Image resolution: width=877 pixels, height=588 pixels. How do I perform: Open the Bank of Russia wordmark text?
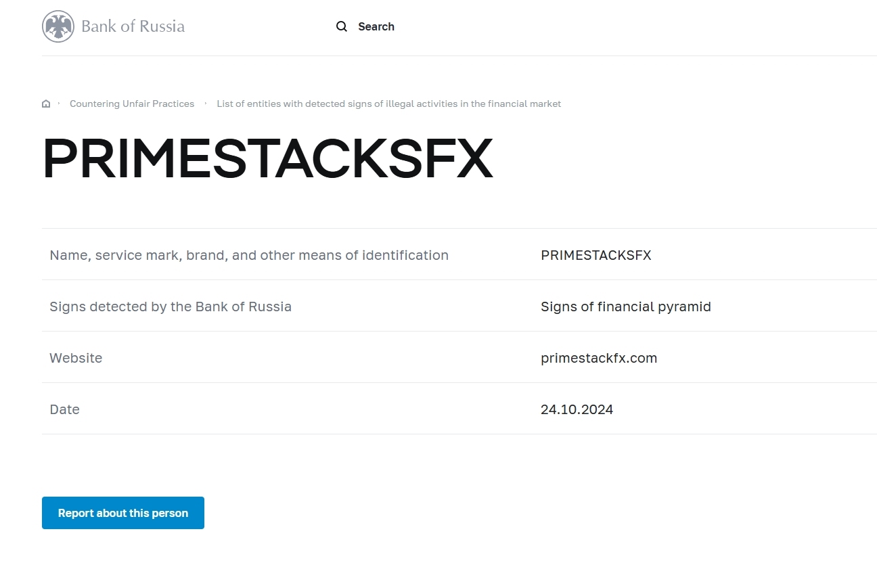tap(133, 26)
